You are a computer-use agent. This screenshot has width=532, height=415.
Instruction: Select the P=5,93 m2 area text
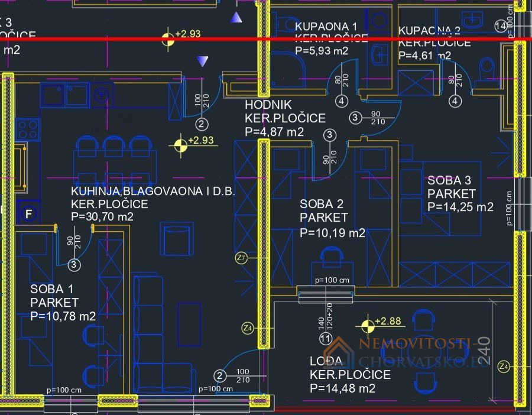tap(322, 51)
